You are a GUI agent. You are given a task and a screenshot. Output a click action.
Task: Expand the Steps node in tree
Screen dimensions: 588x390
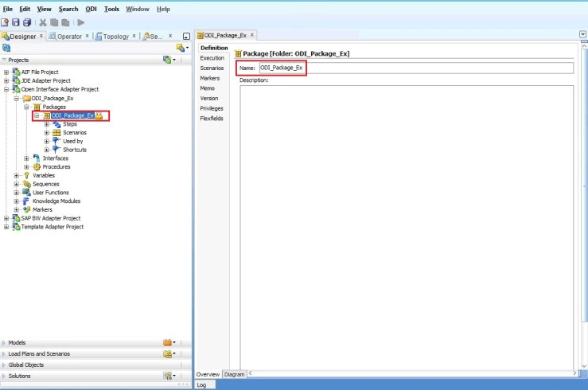[x=47, y=124]
